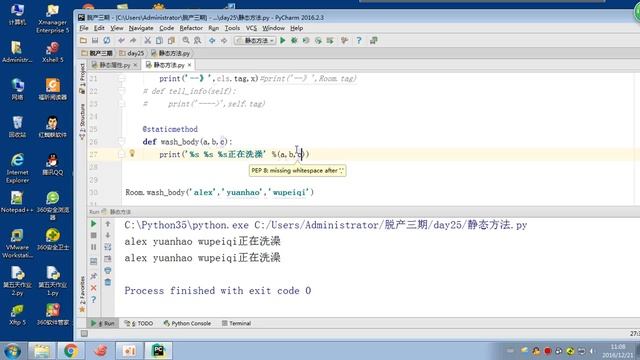Open the File menu
640x360 pixels.
84,28
